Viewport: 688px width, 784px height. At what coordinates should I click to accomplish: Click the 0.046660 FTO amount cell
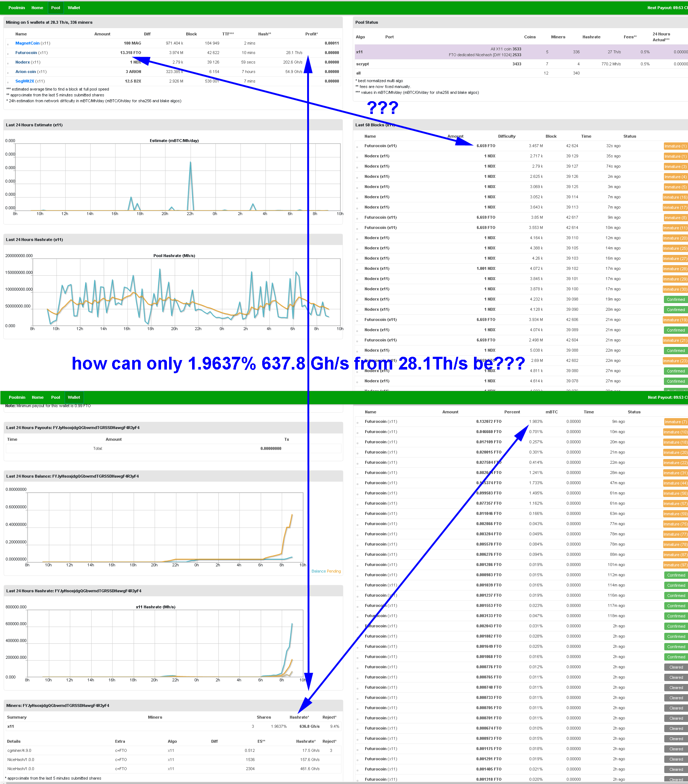pos(489,432)
